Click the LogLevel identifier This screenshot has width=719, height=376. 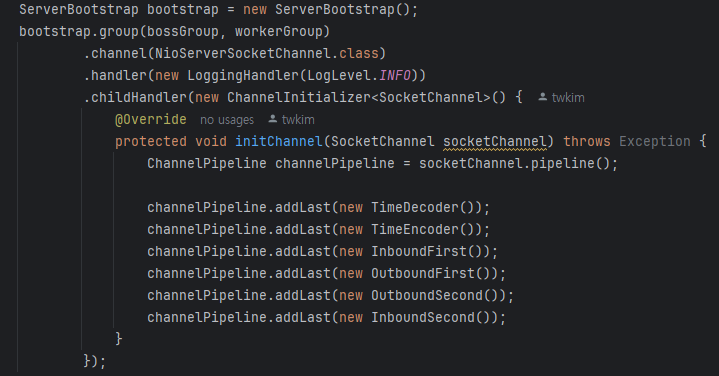[339, 76]
